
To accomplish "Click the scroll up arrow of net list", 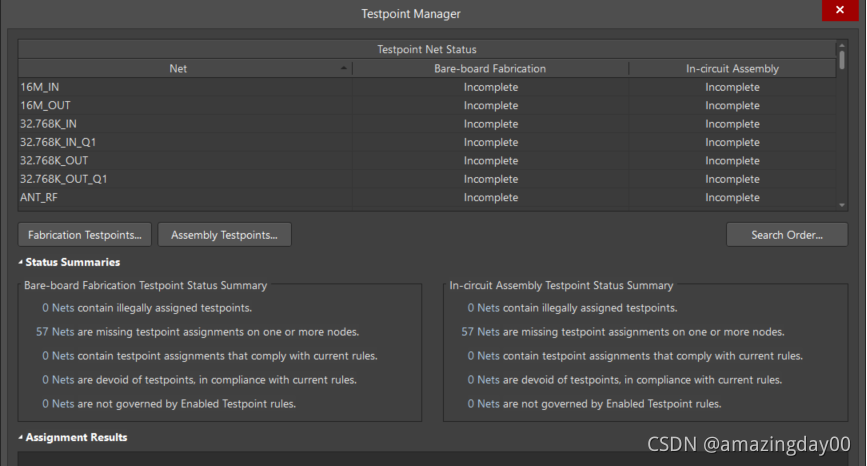I will point(842,46).
